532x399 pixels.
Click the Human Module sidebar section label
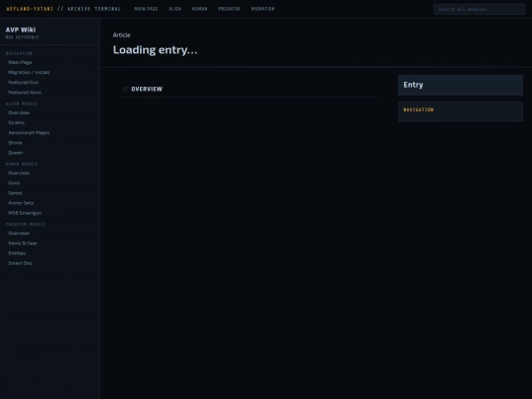pos(22,165)
